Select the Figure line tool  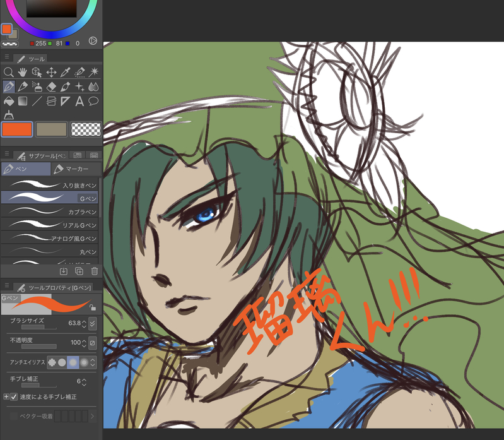(37, 101)
